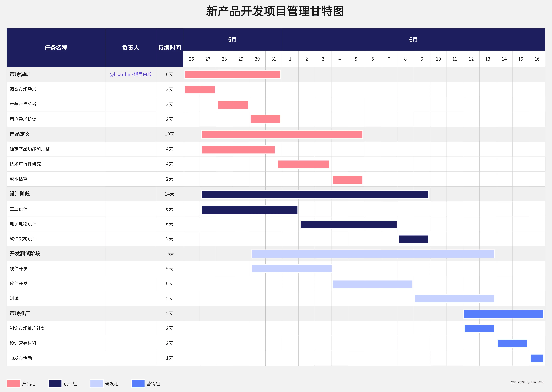Click the 设计组 dark navy legend swatch
Image resolution: width=552 pixels, height=392 pixels.
coord(55,384)
